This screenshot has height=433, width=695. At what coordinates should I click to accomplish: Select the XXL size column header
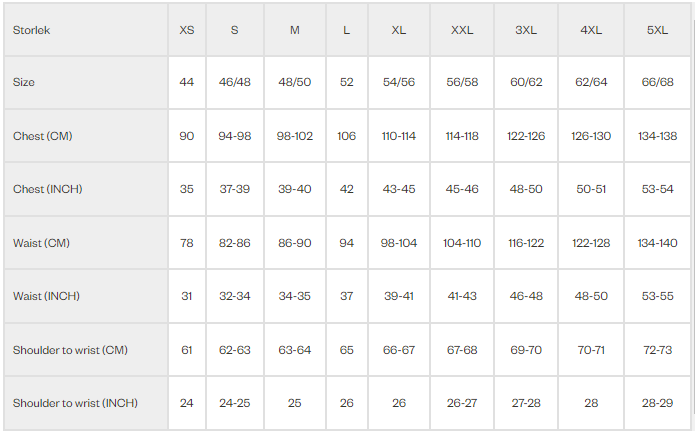coord(462,30)
